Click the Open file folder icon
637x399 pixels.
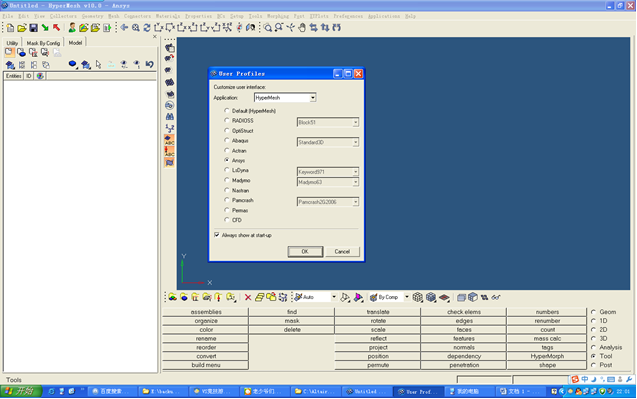pos(22,28)
